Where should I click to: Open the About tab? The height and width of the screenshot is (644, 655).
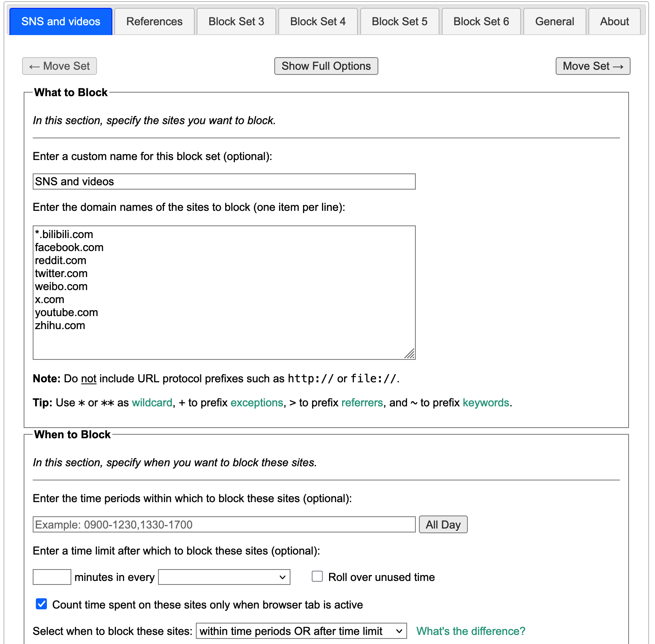click(614, 22)
